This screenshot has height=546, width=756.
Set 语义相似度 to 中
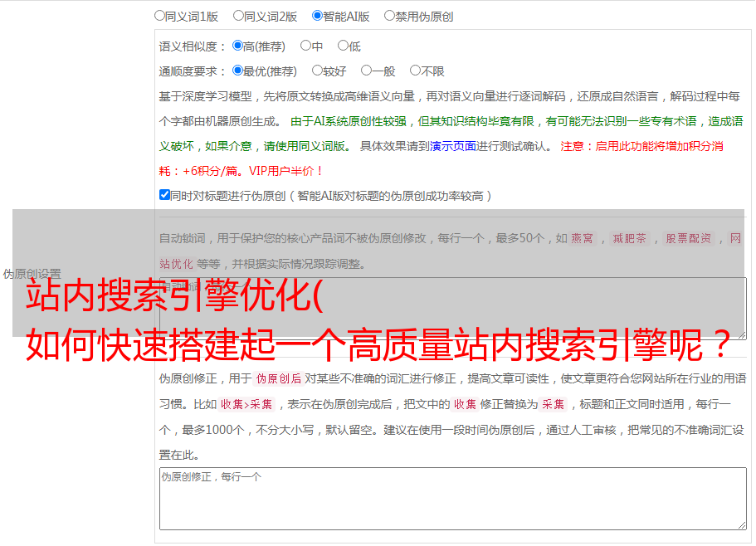pos(305,46)
